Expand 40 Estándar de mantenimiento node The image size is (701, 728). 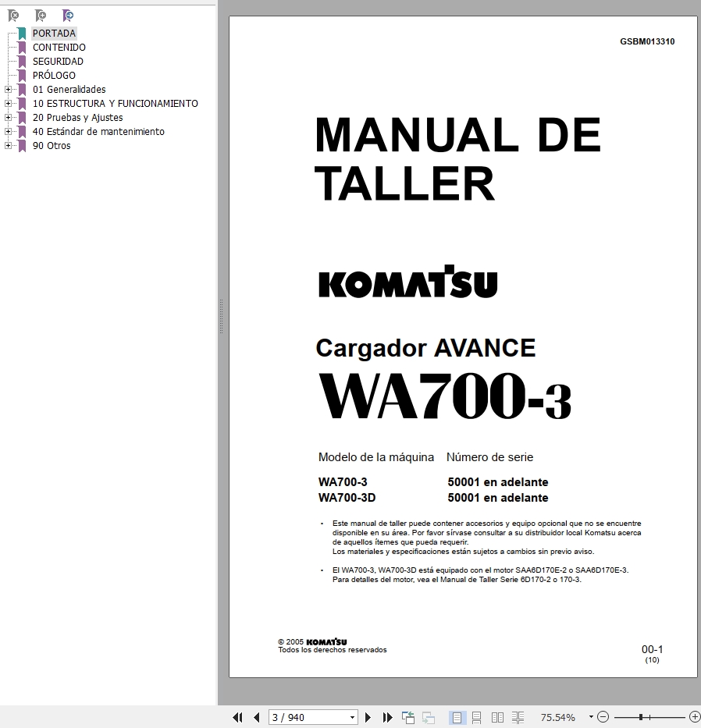[8, 131]
